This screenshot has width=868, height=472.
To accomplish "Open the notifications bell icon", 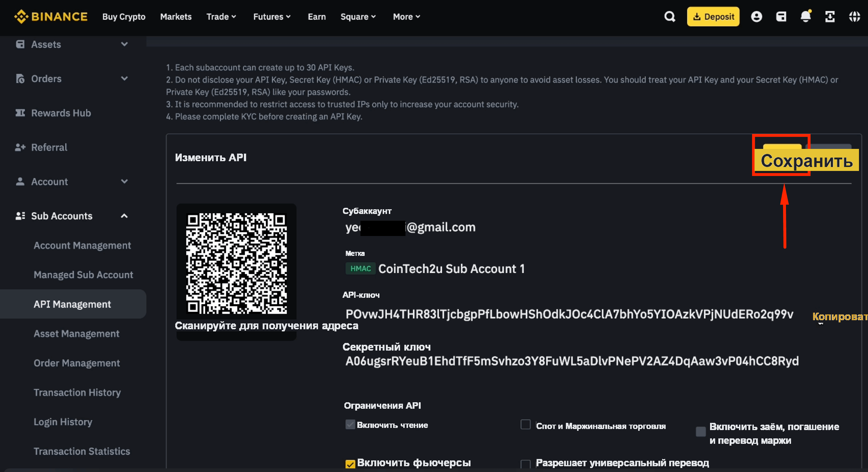I will coord(805,16).
